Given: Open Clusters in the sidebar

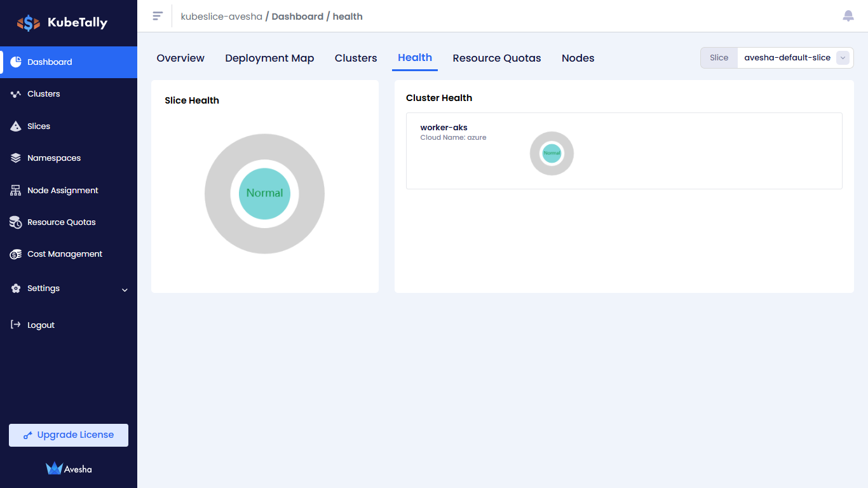Looking at the screenshot, I should (69, 94).
